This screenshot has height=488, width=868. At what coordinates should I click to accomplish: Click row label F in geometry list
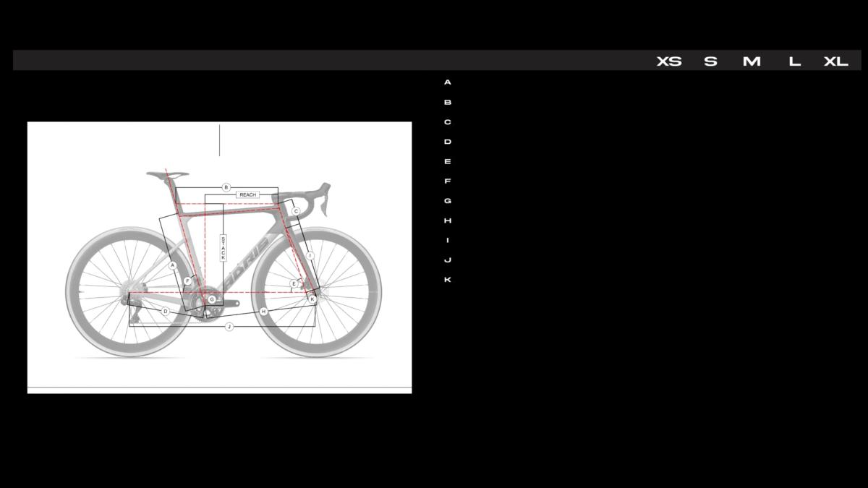pyautogui.click(x=448, y=181)
